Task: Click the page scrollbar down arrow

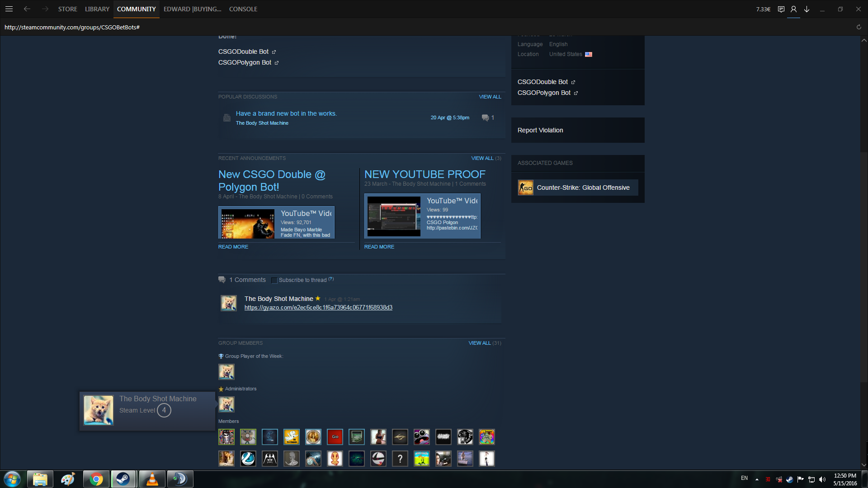Action: point(863,465)
